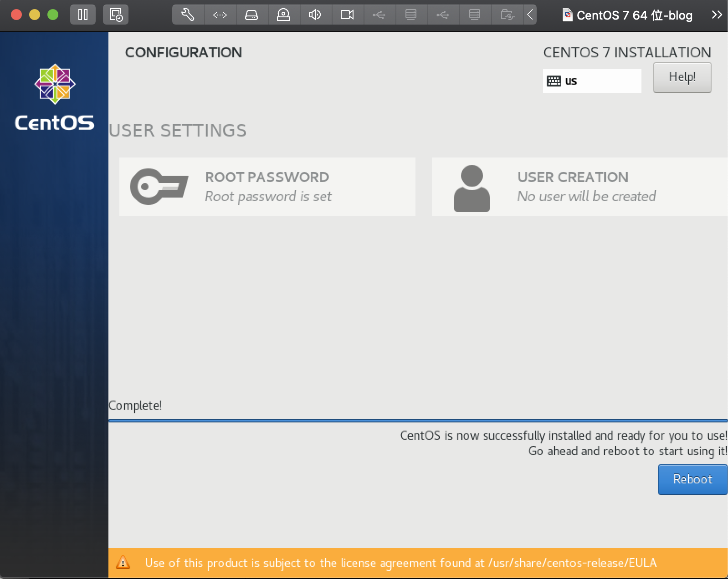Collapse the device toolbar arrow

[x=530, y=15]
